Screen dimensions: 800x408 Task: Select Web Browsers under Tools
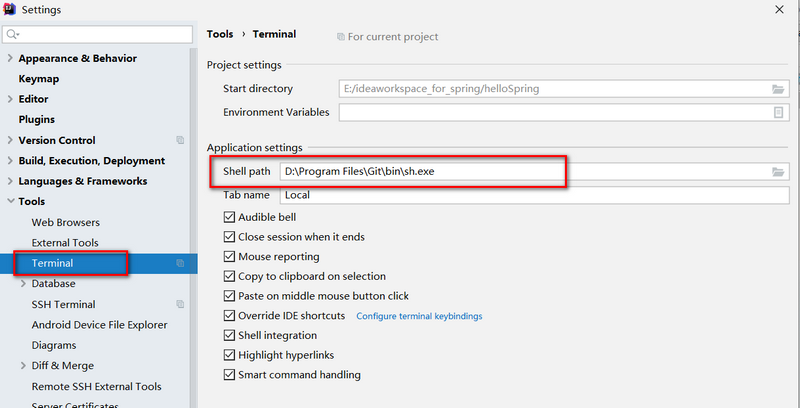point(66,222)
